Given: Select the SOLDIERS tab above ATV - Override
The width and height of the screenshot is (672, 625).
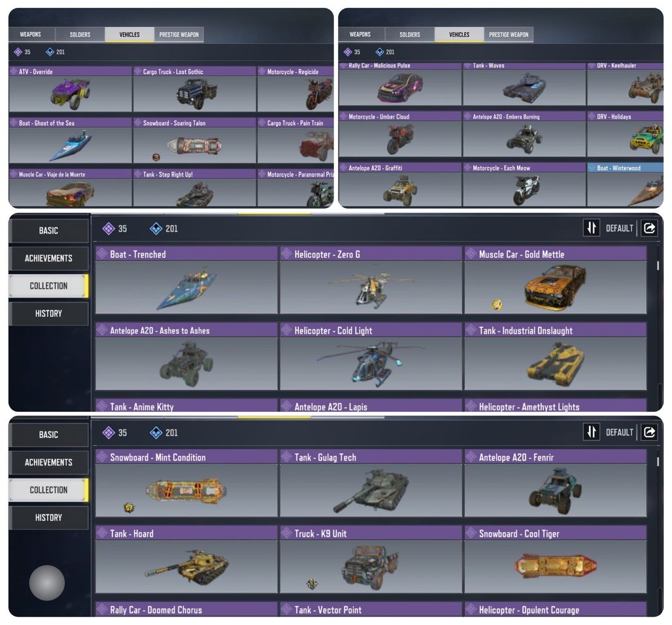Looking at the screenshot, I should (80, 34).
